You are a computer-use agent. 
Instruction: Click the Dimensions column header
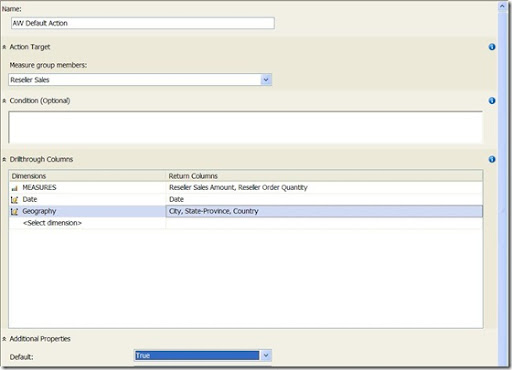[x=87, y=176]
